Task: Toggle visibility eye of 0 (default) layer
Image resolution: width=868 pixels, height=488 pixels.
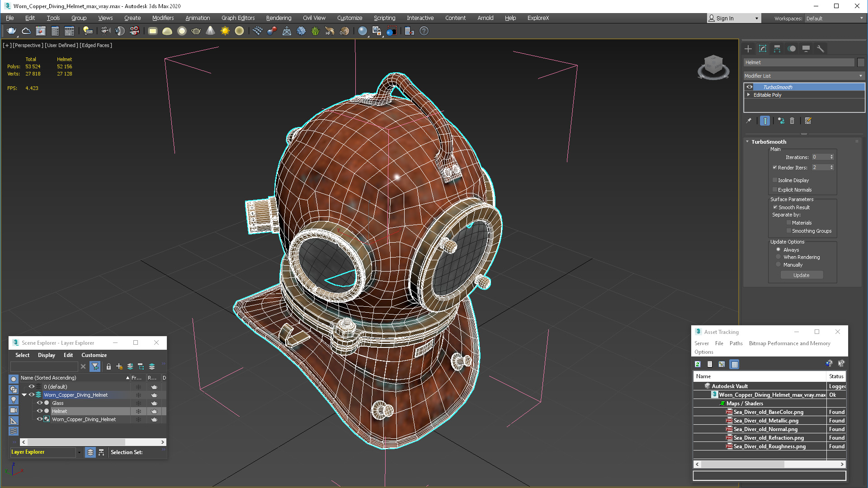Action: (x=32, y=387)
